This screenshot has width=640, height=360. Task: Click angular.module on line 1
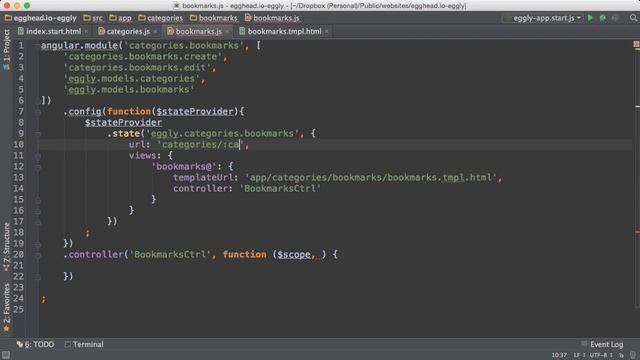tap(79, 45)
